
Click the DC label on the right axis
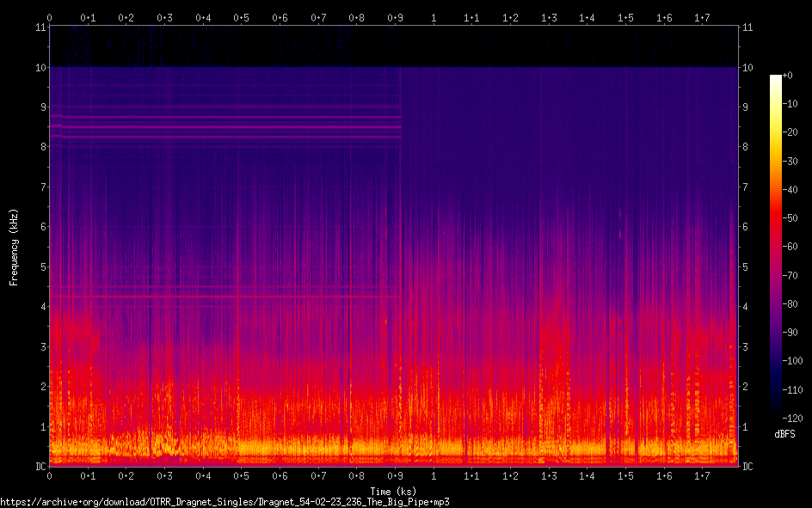(x=747, y=466)
